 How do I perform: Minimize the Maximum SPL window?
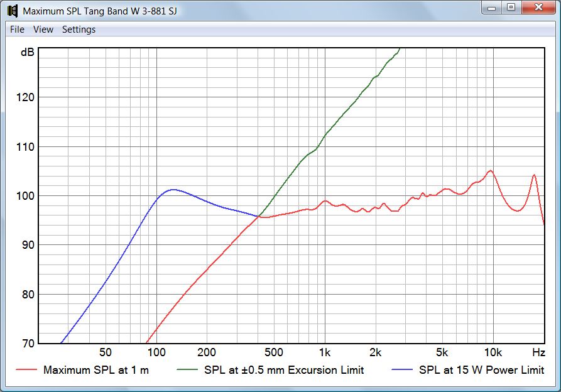(x=492, y=8)
